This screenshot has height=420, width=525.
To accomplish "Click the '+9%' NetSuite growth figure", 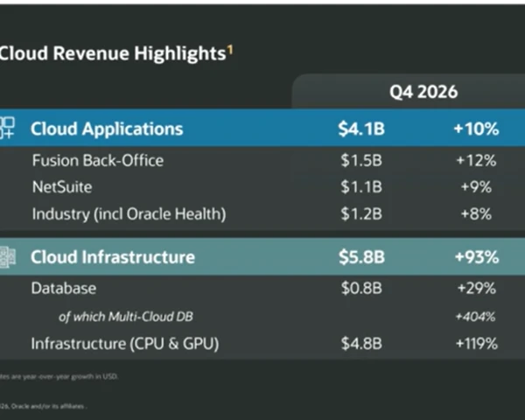I will pos(476,187).
